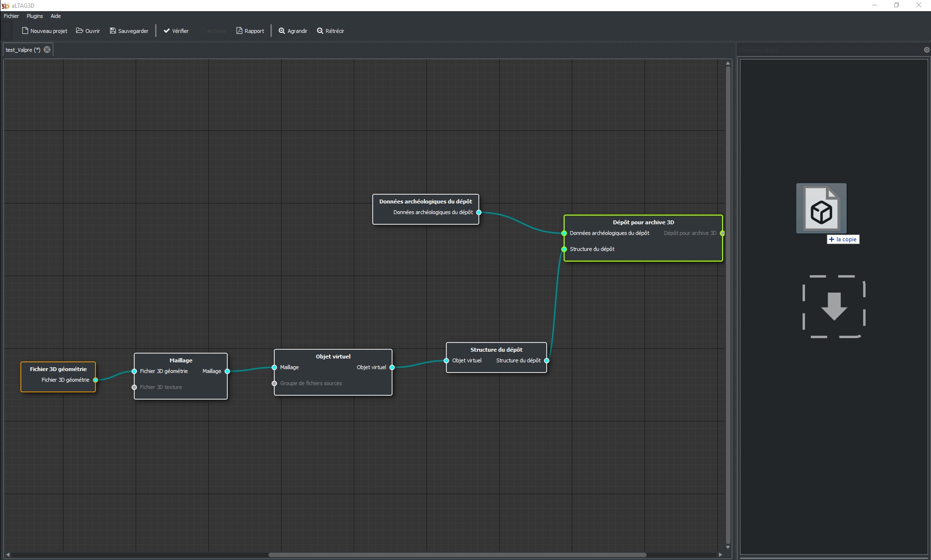931x560 pixels.
Task: Close the test_Valpre tab
Action: point(47,49)
